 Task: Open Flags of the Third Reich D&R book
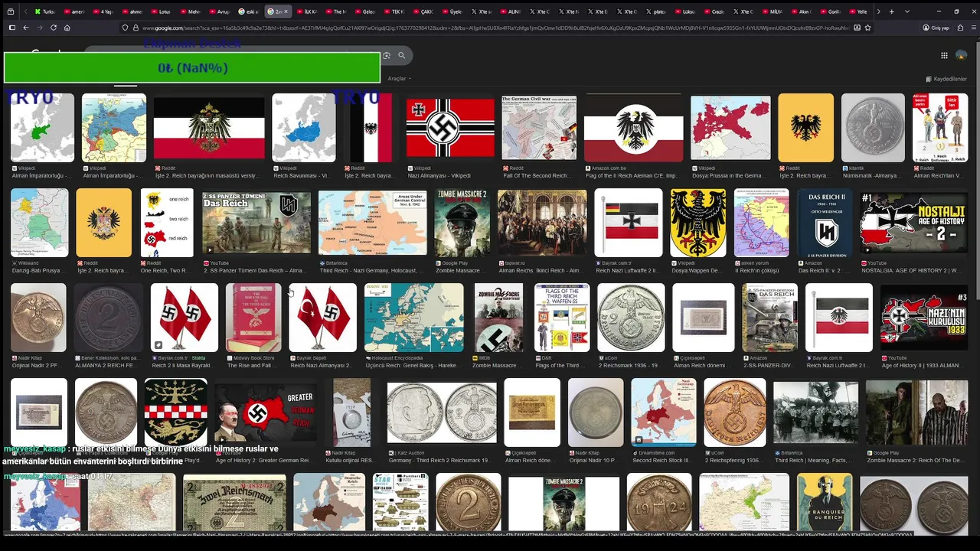point(562,318)
